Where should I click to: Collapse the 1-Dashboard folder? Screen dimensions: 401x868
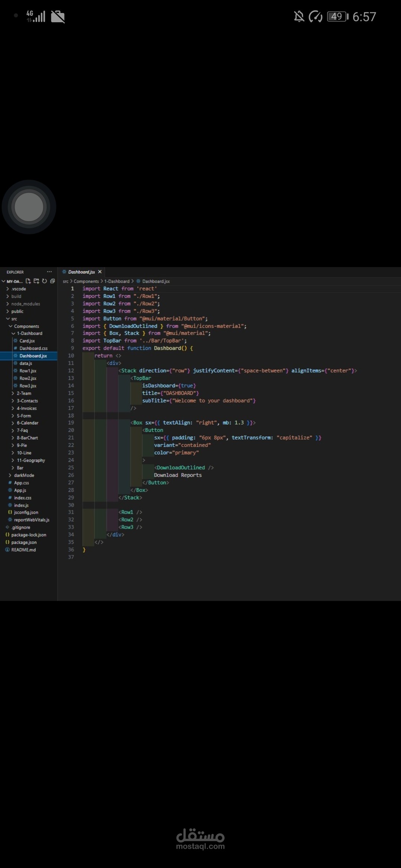pos(29,333)
